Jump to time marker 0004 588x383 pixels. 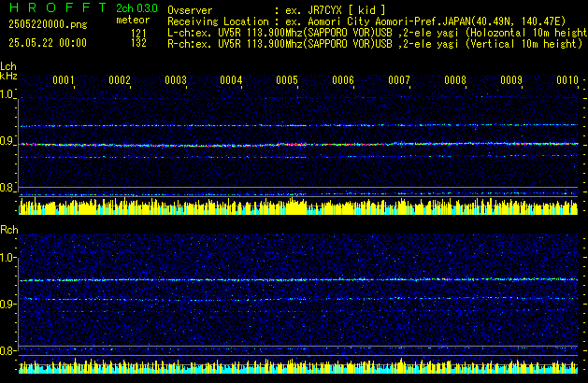231,80
